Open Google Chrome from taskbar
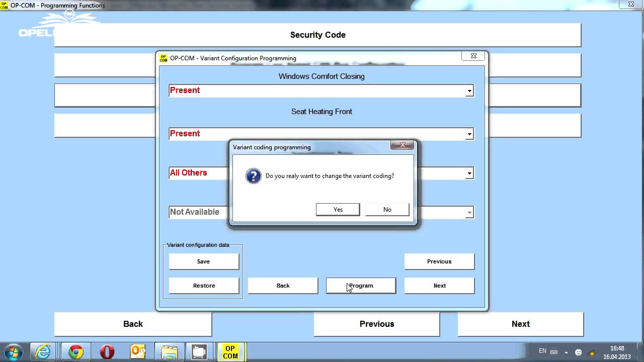 pyautogui.click(x=76, y=352)
